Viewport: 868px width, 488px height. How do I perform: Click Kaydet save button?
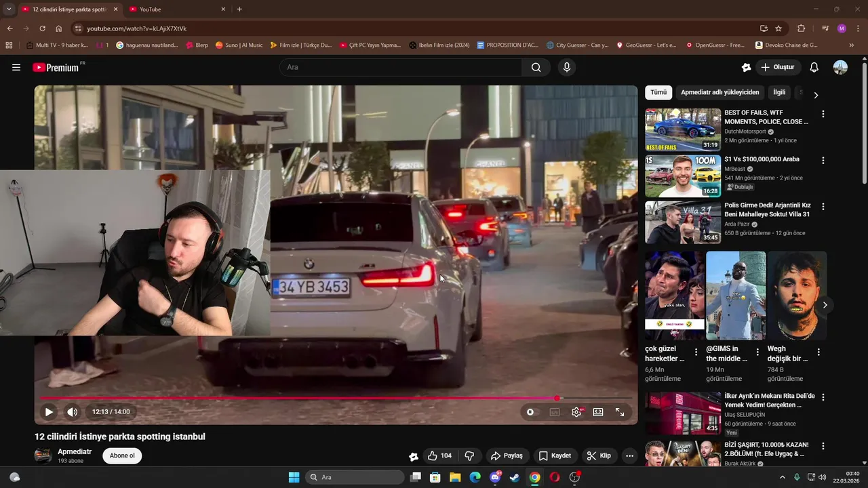(555, 455)
